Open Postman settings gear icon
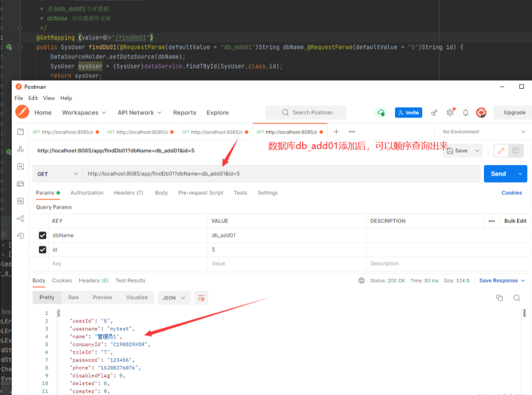 pos(450,112)
